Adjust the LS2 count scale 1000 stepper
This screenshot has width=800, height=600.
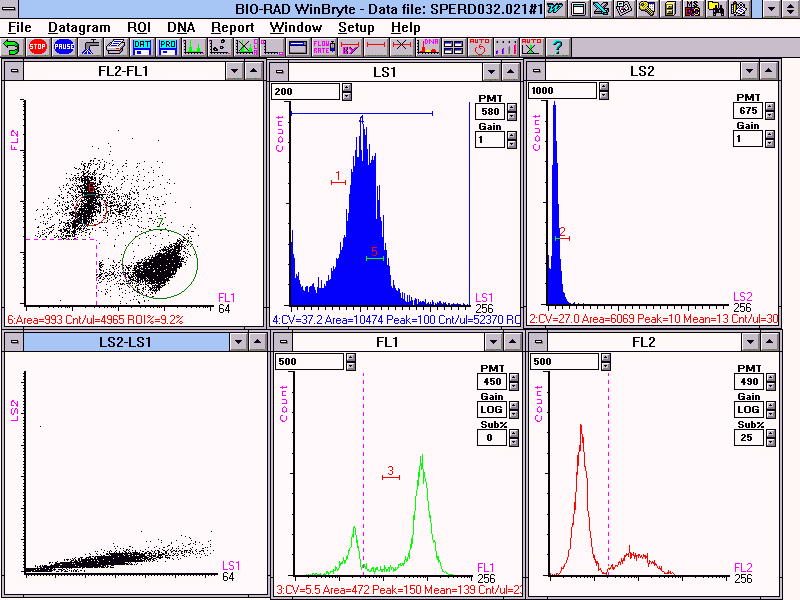604,91
